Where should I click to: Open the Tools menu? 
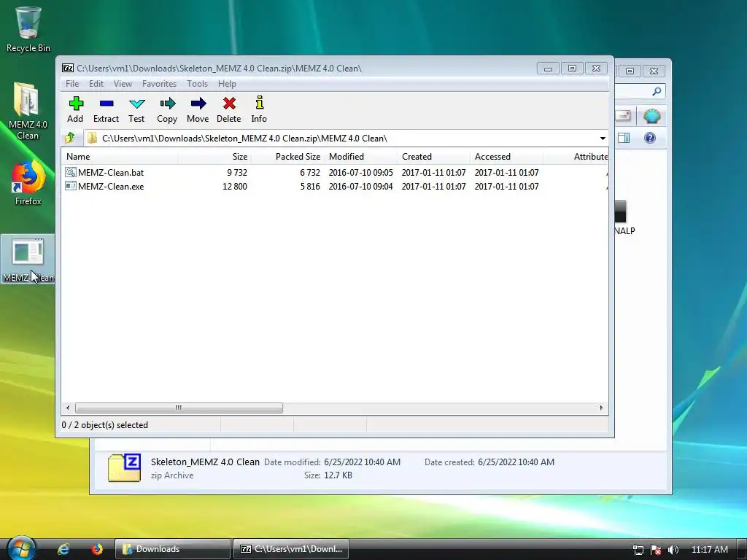click(197, 83)
